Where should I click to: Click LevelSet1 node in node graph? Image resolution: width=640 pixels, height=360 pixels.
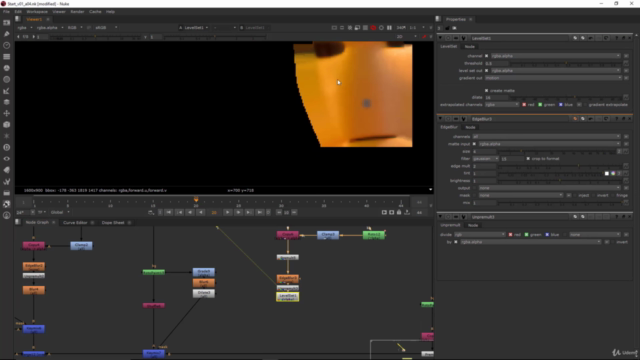click(x=287, y=297)
